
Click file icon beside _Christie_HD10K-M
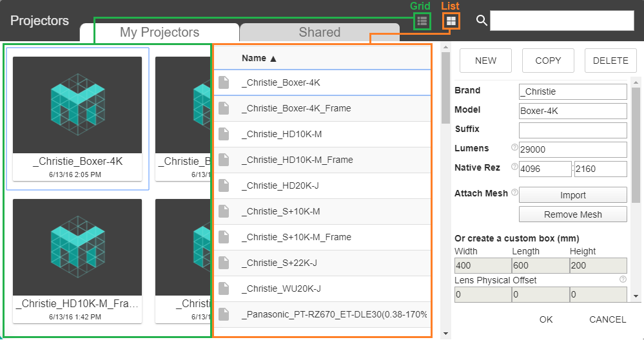pyautogui.click(x=224, y=134)
